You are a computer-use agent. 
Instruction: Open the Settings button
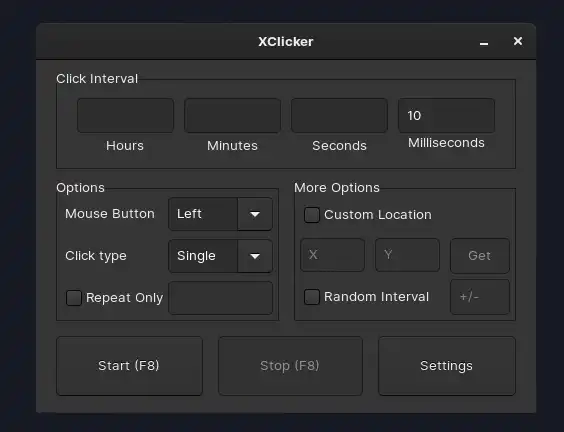point(447,366)
